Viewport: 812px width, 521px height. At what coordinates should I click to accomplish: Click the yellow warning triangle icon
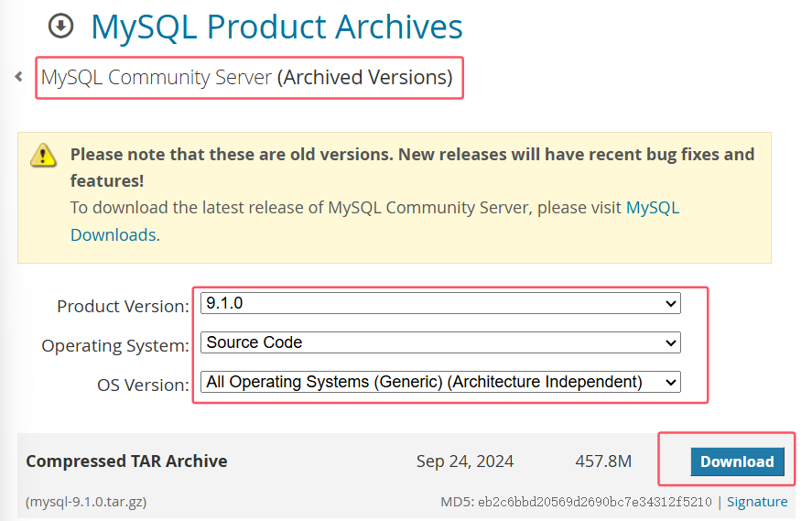(x=44, y=156)
